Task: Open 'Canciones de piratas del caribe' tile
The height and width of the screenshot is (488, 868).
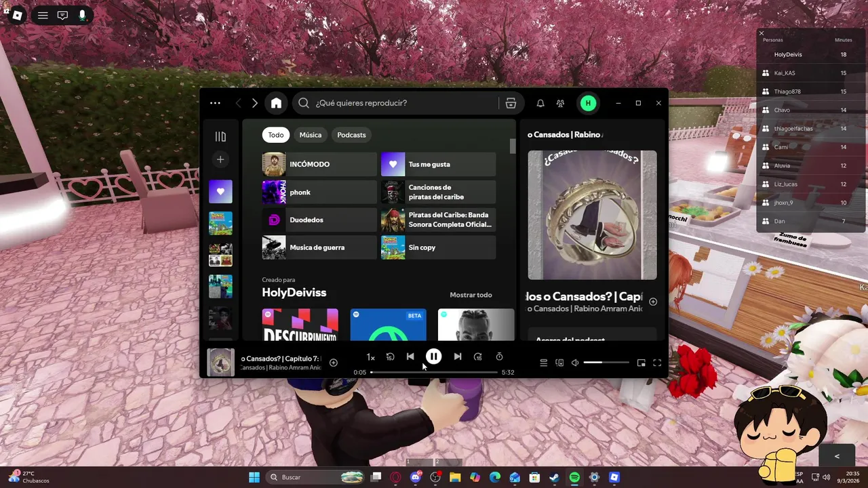Action: pyautogui.click(x=438, y=192)
